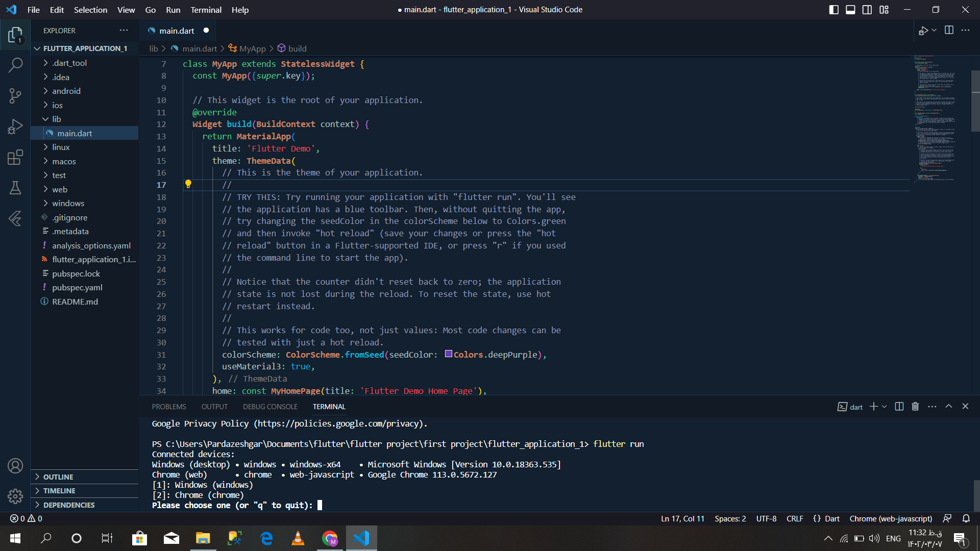980x551 pixels.
Task: Click build in the breadcrumb
Action: click(x=292, y=48)
